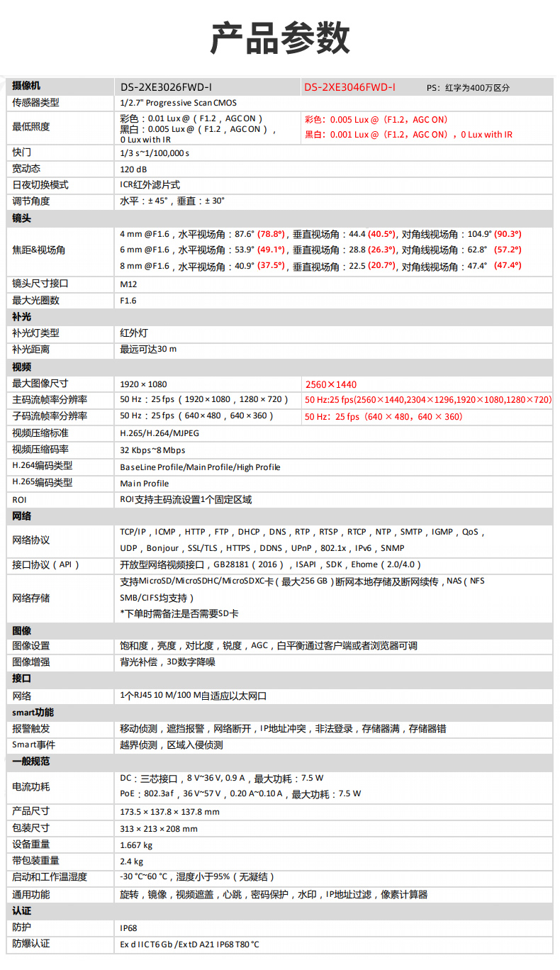Viewport: 560px width, 970px height.
Task: Click the 传感器类型 row label
Action: [x=35, y=103]
